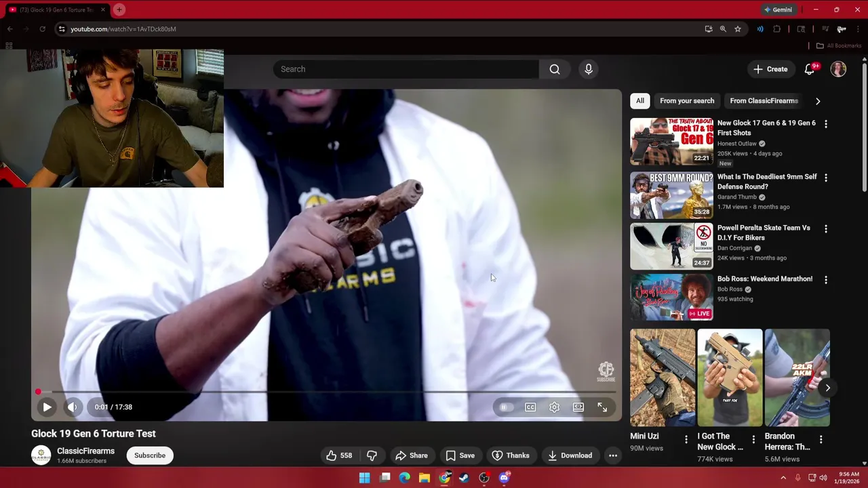Share the video
This screenshot has height=488, width=868.
coord(411,455)
